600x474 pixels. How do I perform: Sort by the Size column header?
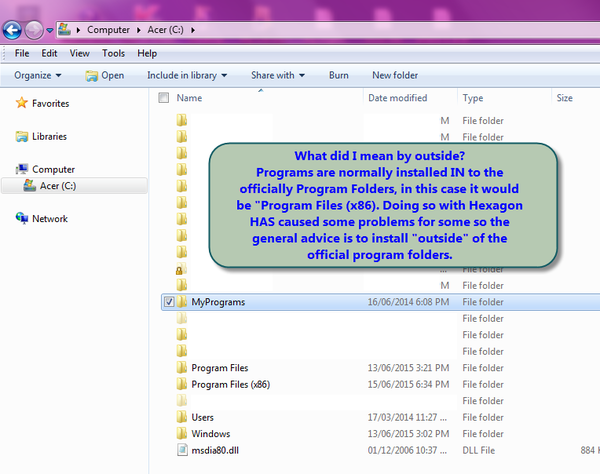pyautogui.click(x=564, y=98)
